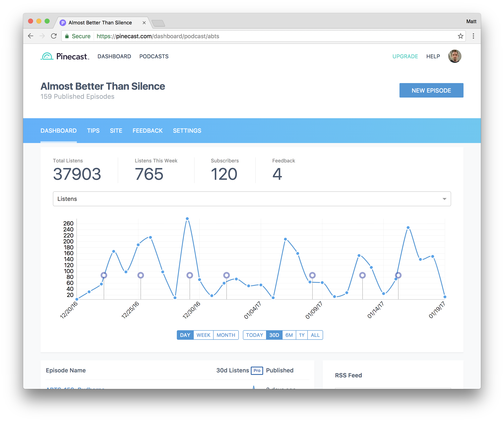
Task: Follow the Upgrade link
Action: click(405, 56)
